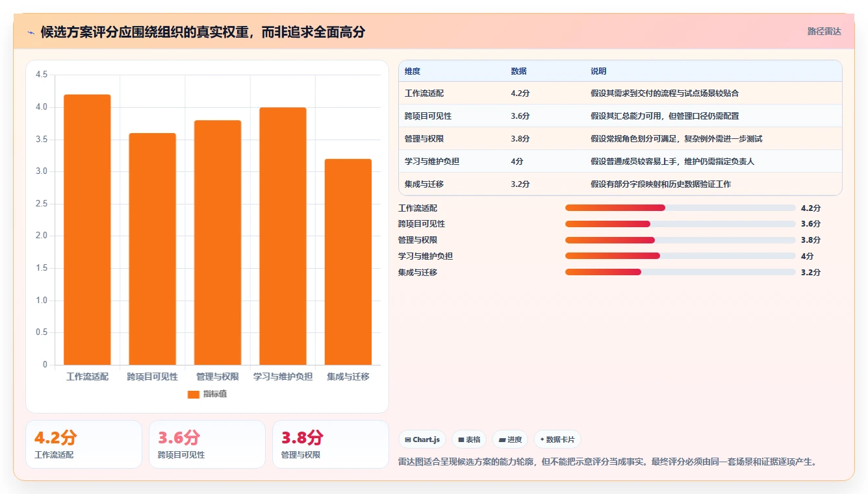Click the 路径雷达 label in the header
Screen dimensions: 868x494
tap(824, 31)
